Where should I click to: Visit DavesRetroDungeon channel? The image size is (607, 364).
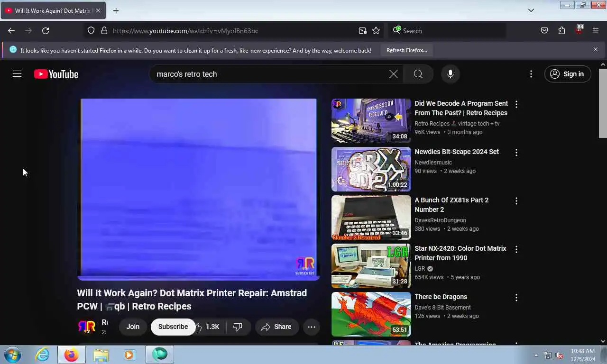[x=440, y=220]
